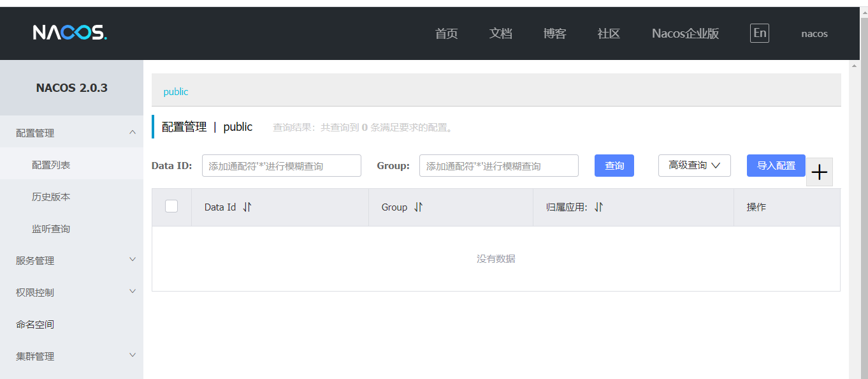Tick the select-all checkbox in table header
Viewport: 868px width, 379px height.
(x=171, y=206)
